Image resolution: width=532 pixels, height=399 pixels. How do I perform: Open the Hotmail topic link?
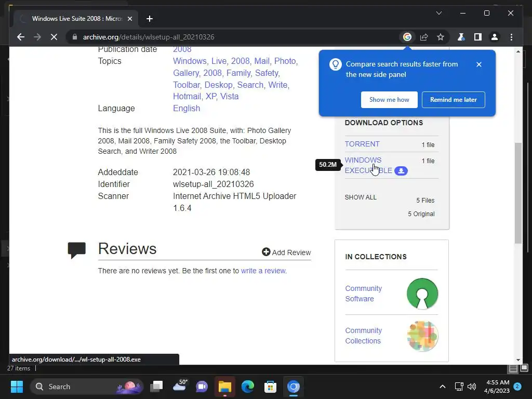187,96
